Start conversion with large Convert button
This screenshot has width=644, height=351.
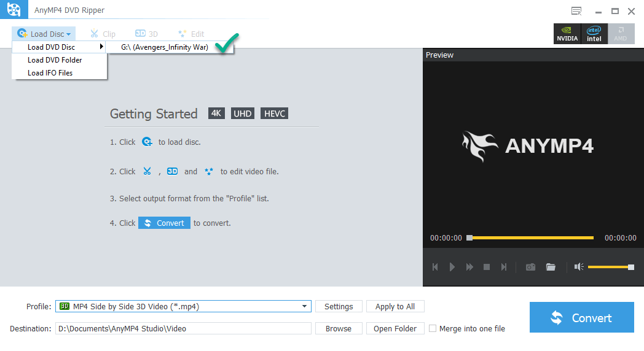pos(581,317)
